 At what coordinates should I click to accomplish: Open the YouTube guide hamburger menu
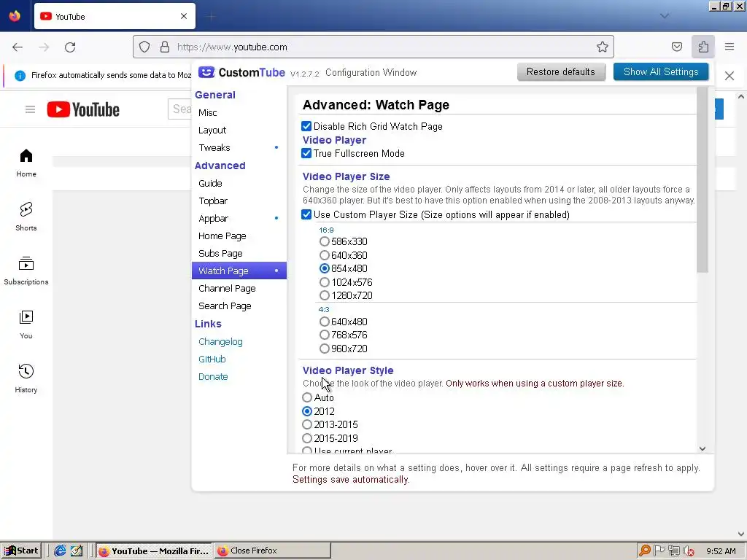pyautogui.click(x=30, y=109)
